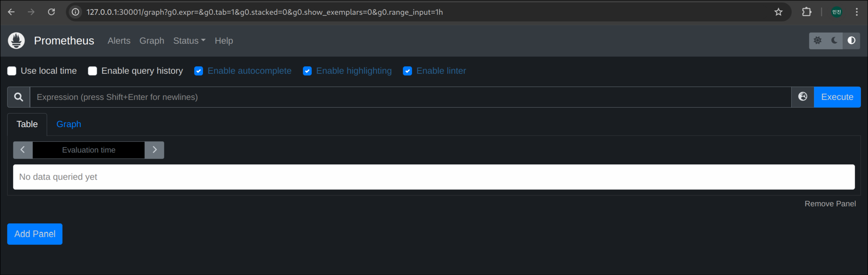Click the Execute button
868x275 pixels.
click(837, 97)
